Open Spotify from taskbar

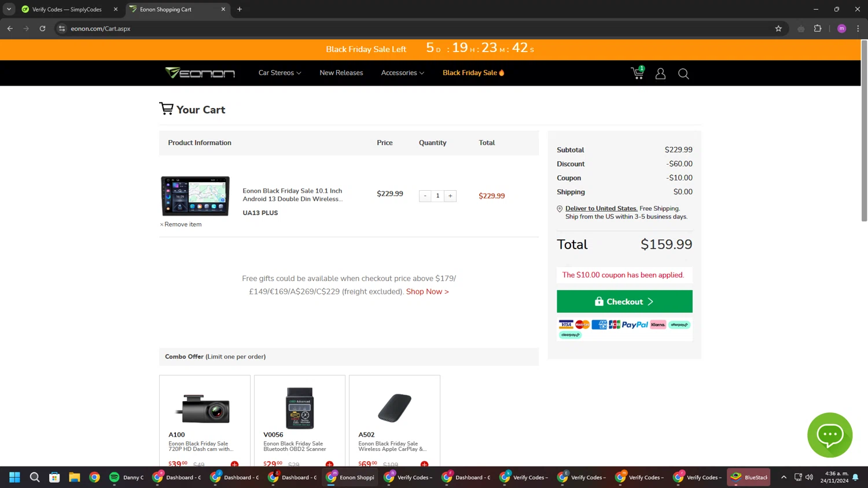114,477
